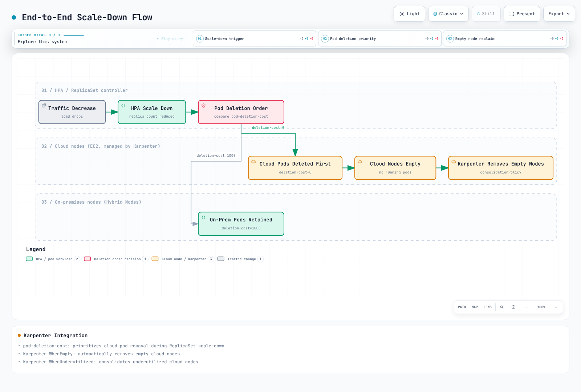The height and width of the screenshot is (392, 581).
Task: Open guided view 01 Scale-down trigger
Action: (255, 38)
